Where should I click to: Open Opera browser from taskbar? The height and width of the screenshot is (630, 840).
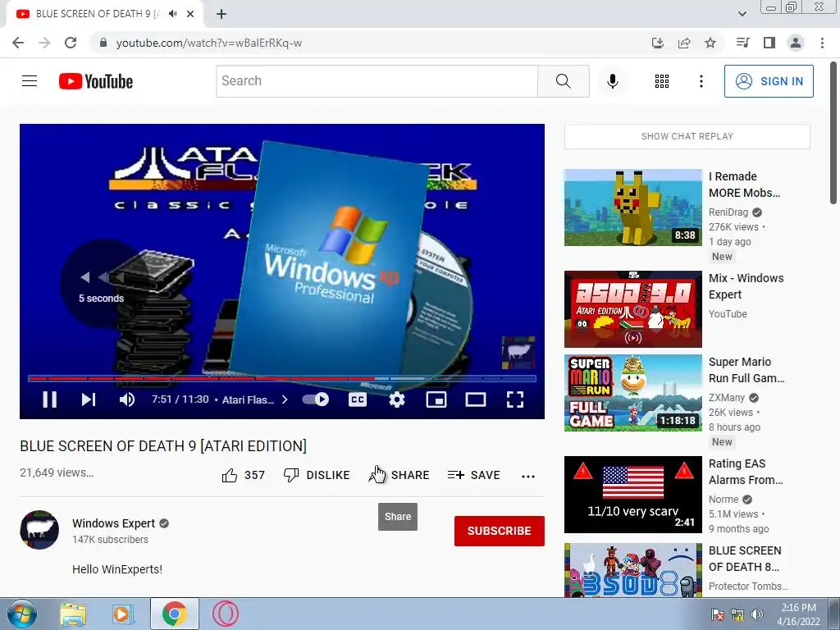coord(225,614)
